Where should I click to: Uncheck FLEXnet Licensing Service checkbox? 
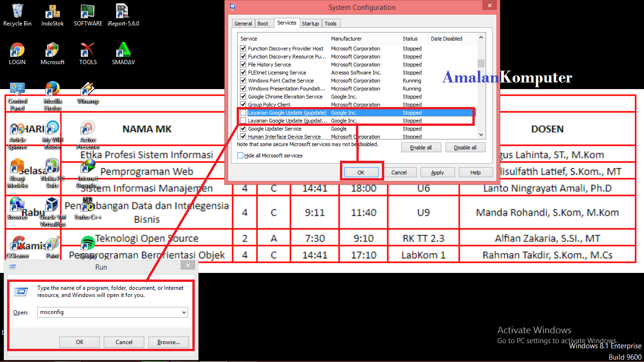click(x=243, y=73)
